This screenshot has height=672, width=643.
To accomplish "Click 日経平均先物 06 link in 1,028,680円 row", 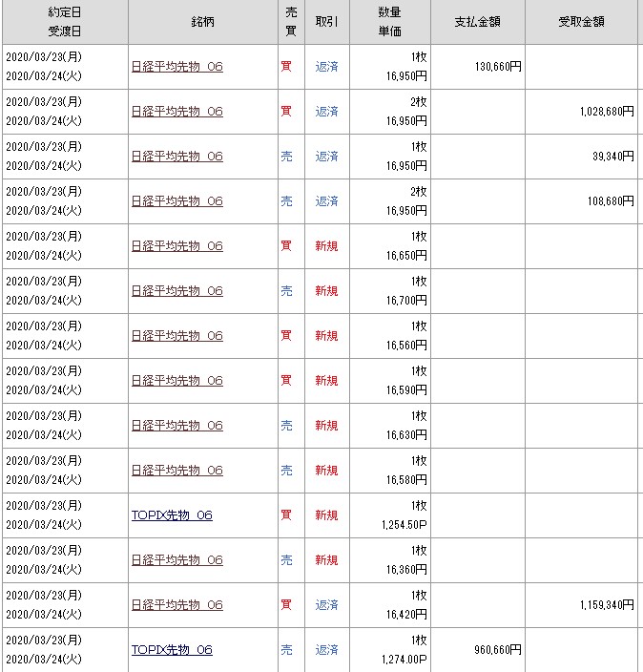I will coord(176,112).
